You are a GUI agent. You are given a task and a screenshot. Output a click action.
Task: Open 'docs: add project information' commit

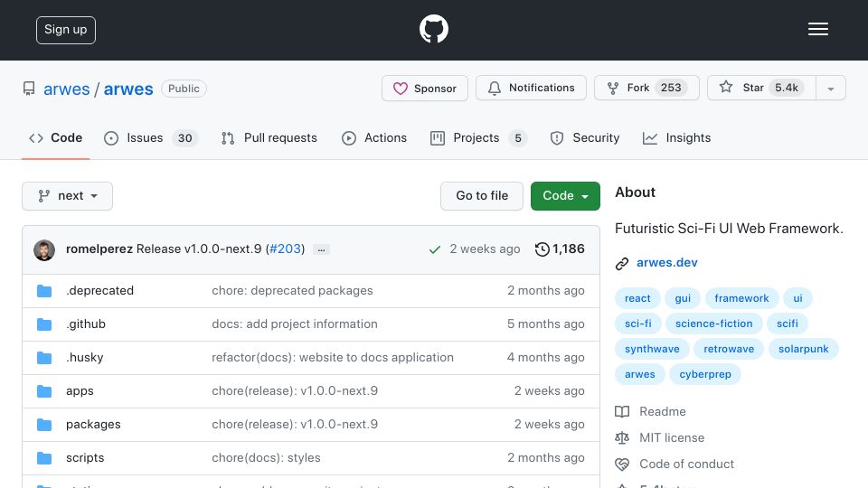tap(295, 324)
